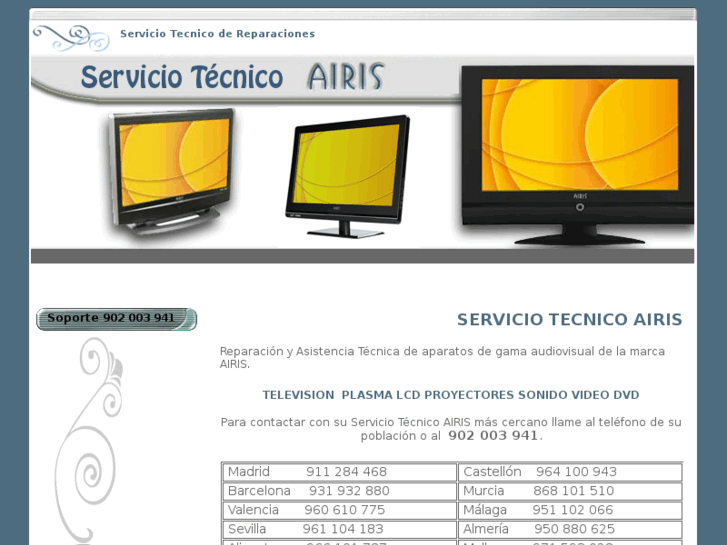Click the Málaga 951 102 066 cell
The image size is (727, 545).
pos(570,510)
